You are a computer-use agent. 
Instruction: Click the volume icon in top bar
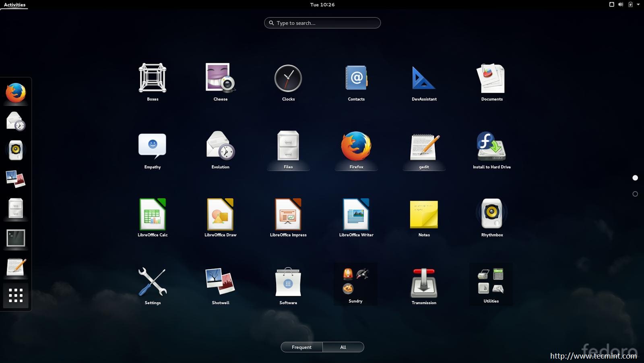(x=621, y=4)
